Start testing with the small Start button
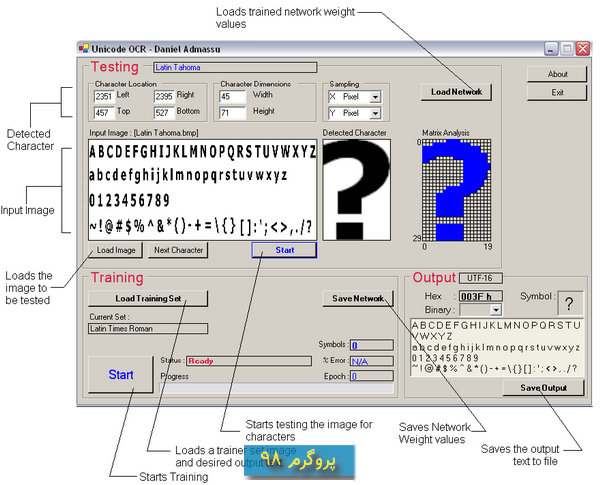The image size is (600, 485). pyautogui.click(x=284, y=250)
